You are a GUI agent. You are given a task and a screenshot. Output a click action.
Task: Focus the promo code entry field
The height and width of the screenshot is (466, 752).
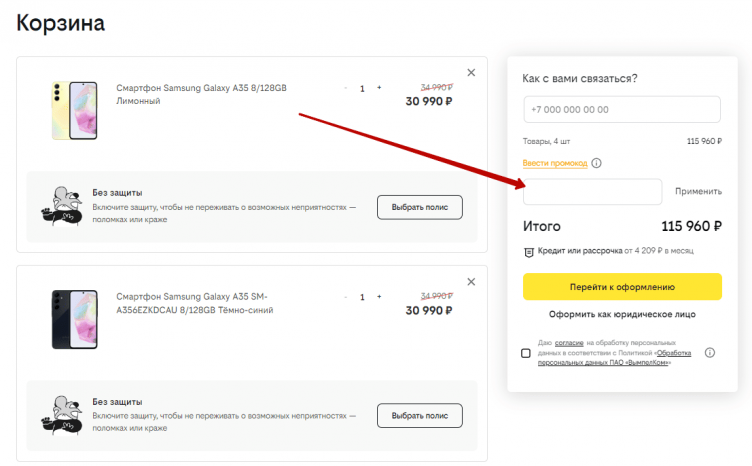click(592, 192)
